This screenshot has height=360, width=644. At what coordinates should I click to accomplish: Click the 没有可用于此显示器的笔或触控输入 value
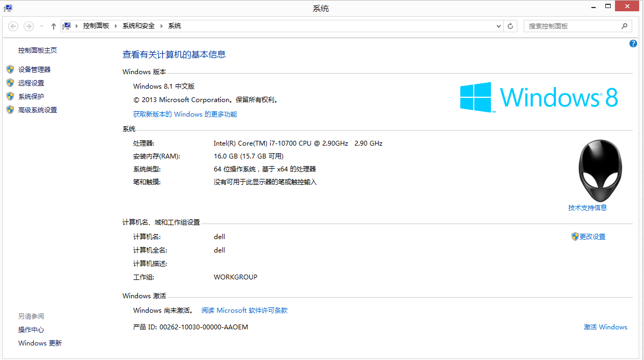click(265, 182)
